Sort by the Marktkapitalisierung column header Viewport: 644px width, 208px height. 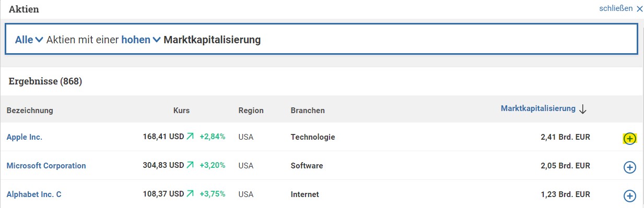pos(538,108)
